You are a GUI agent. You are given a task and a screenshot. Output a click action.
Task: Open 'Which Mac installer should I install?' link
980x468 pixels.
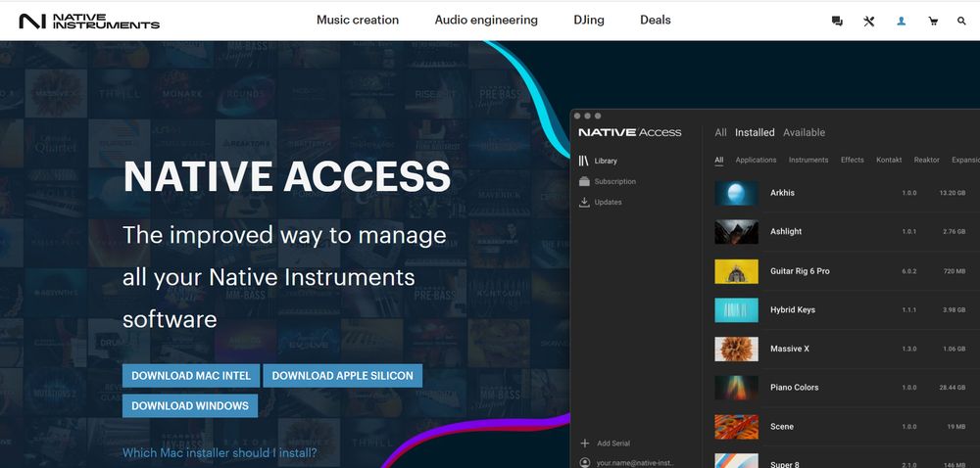(x=220, y=453)
